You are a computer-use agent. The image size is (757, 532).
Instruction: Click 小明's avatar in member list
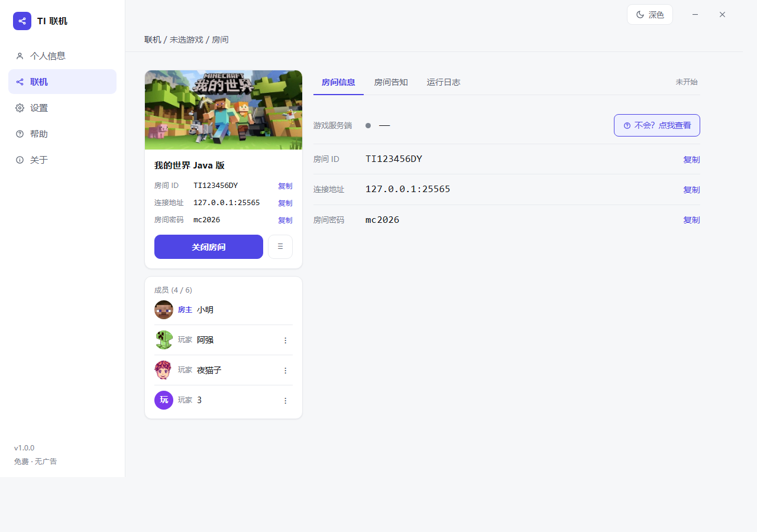click(164, 310)
